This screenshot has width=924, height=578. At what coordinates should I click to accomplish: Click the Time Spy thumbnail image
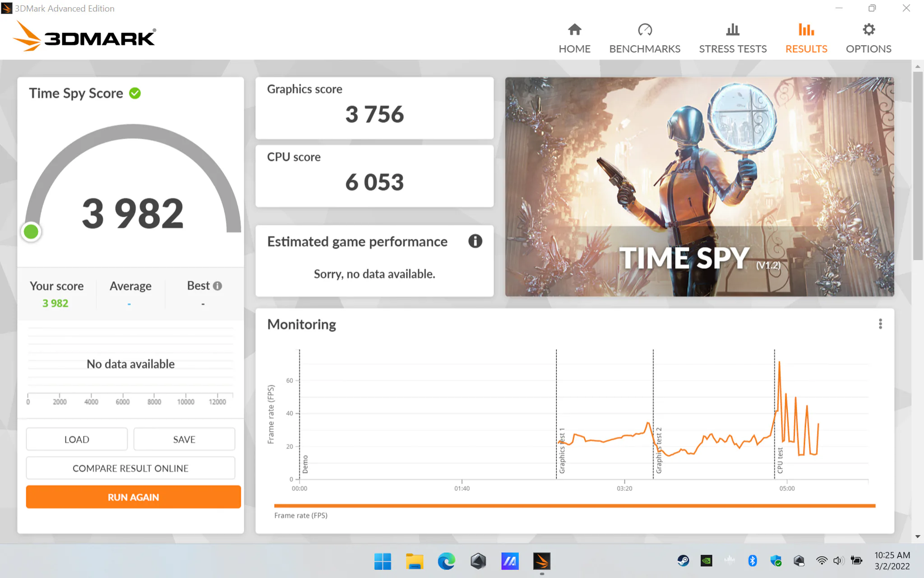[699, 186]
